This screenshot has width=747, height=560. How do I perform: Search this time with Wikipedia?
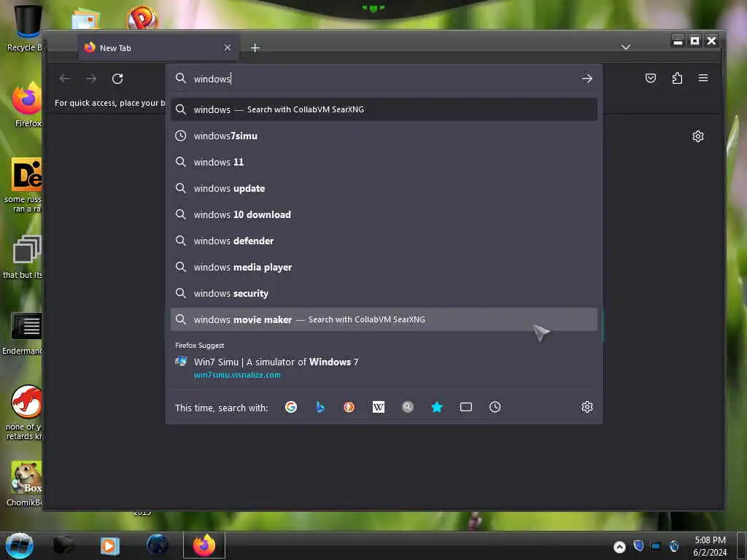point(379,407)
